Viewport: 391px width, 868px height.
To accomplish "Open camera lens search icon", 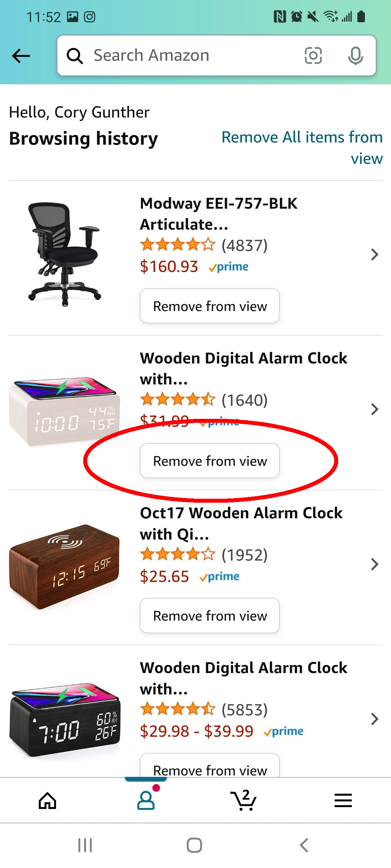I will [x=313, y=56].
